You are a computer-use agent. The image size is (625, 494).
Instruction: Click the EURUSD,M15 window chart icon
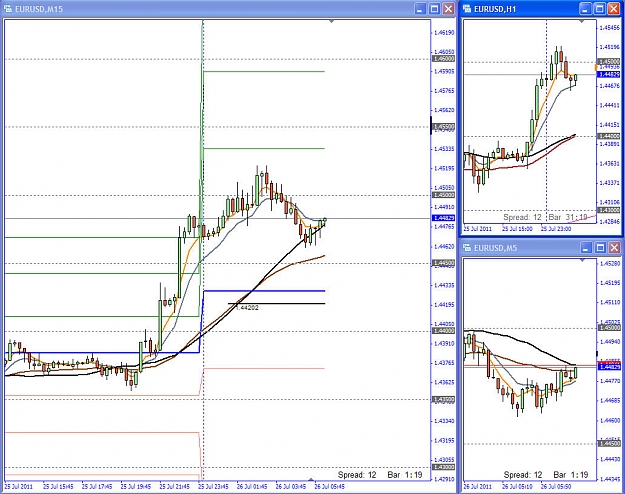[8, 8]
